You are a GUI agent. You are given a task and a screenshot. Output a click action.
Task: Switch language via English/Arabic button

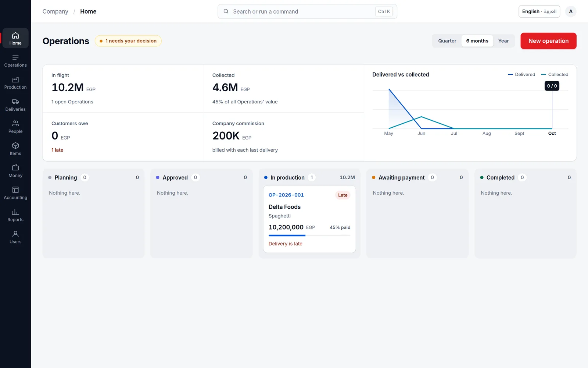tap(539, 11)
